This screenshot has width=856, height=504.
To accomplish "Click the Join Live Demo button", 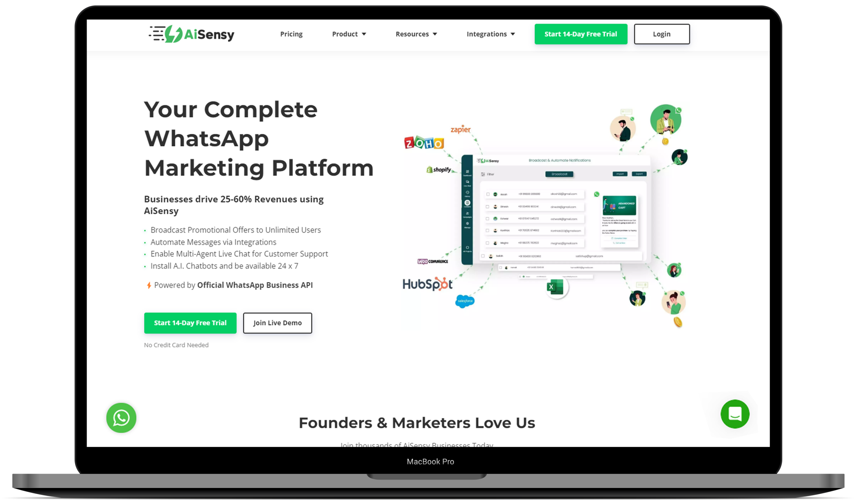I will pyautogui.click(x=277, y=323).
